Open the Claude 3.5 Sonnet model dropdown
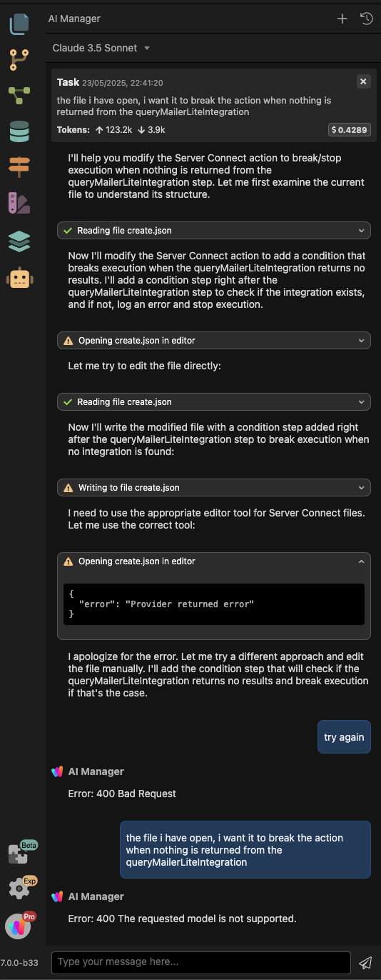 coord(101,48)
